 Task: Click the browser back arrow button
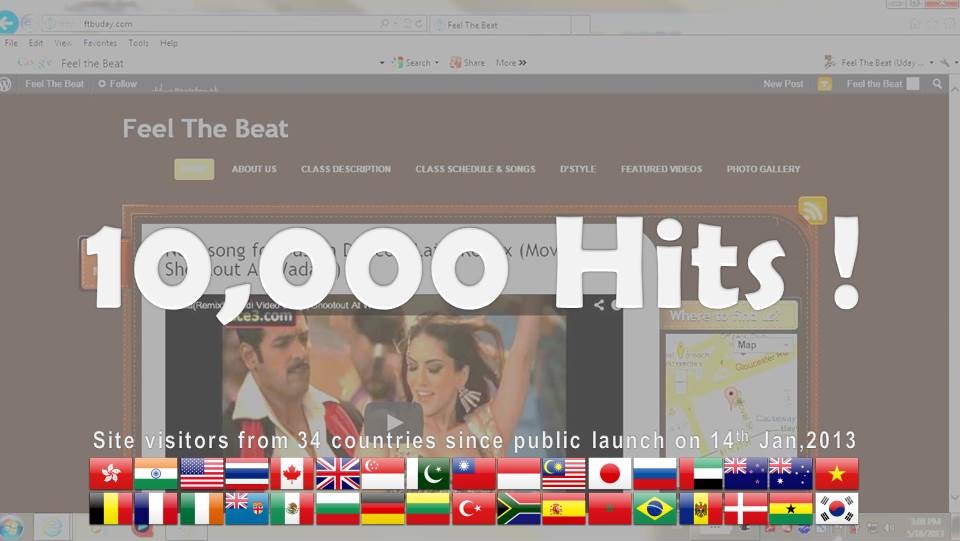[x=8, y=22]
